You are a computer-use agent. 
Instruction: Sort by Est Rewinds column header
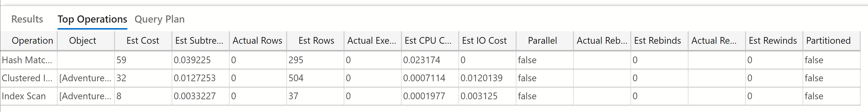773,41
